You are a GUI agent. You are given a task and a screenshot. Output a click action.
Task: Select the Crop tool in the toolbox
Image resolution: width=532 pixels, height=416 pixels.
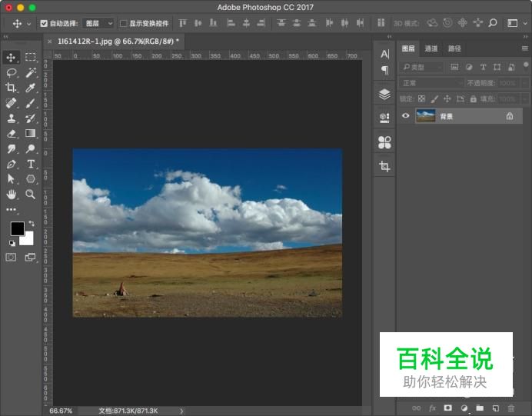click(12, 88)
